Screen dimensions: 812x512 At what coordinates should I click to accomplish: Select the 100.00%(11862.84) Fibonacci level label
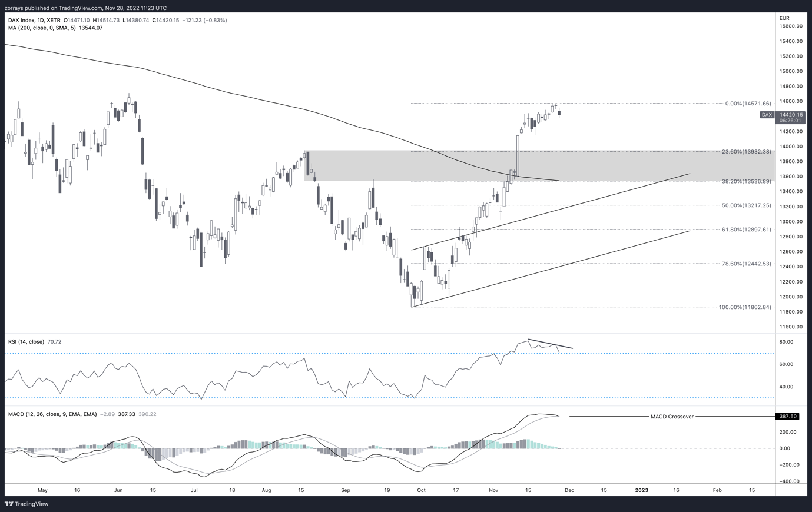(745, 307)
